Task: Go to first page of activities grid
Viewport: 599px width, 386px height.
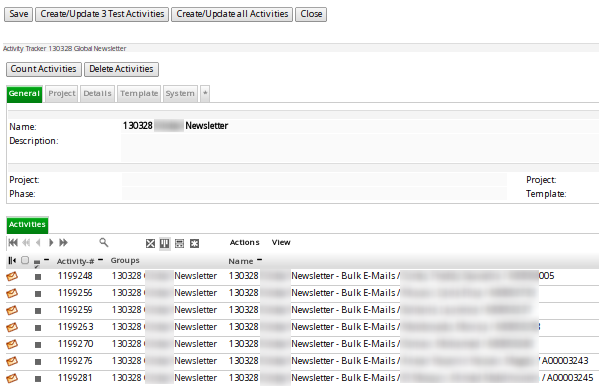Action: click(13, 242)
